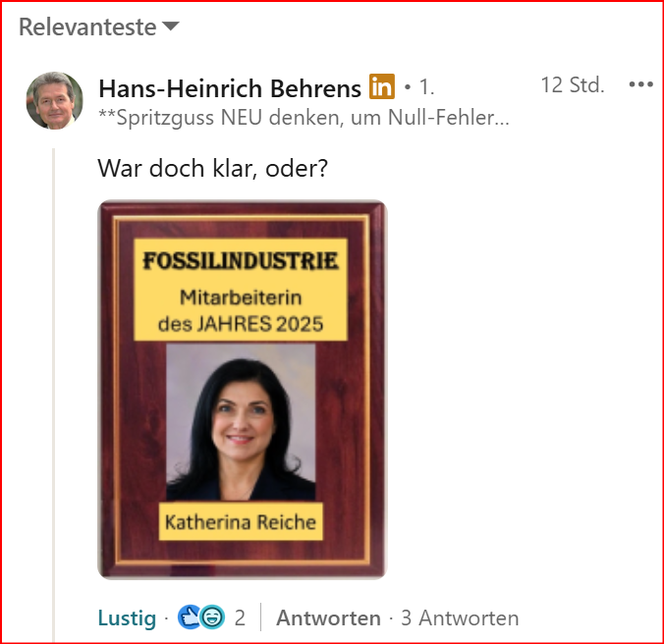Image resolution: width=664 pixels, height=644 pixels.
Task: Click the Antworten reply button
Action: [329, 618]
